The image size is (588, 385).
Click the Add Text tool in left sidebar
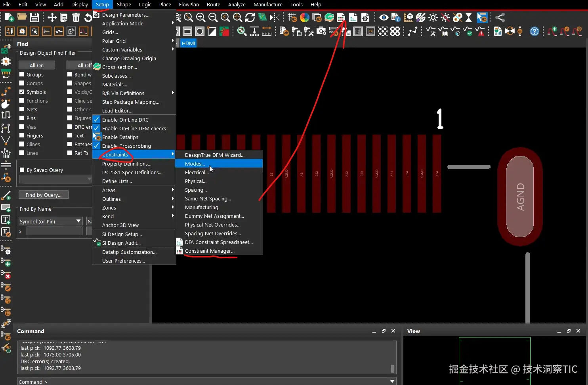tap(6, 220)
